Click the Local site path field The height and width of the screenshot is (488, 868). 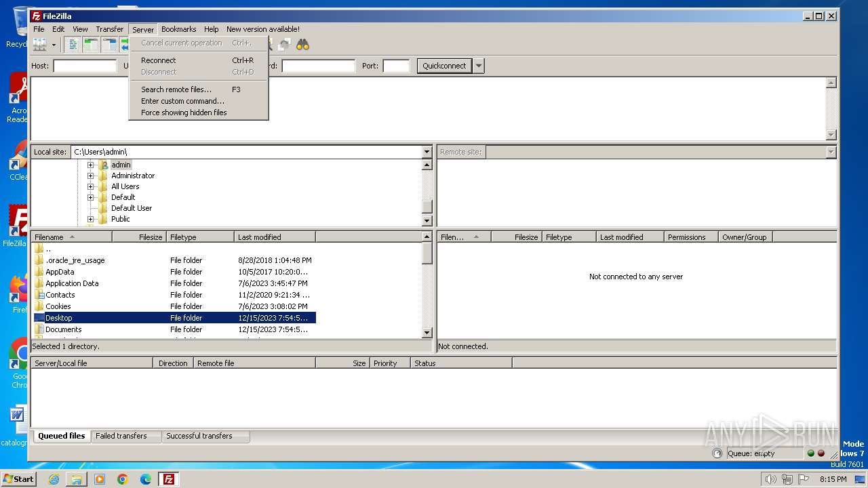pos(246,152)
